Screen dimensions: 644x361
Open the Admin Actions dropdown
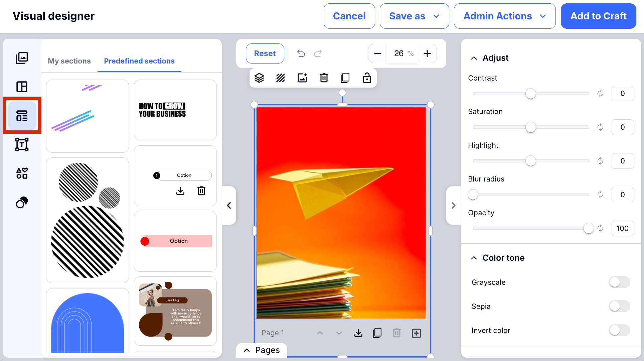coord(504,16)
